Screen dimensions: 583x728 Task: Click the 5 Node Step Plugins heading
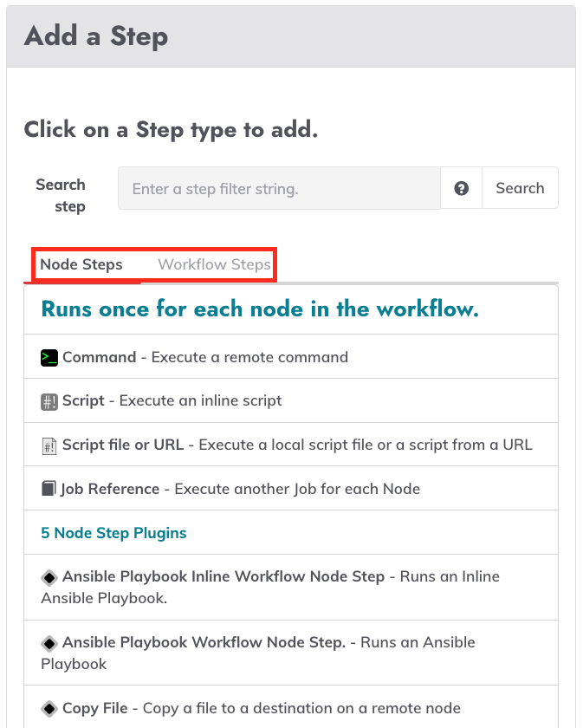pos(113,532)
